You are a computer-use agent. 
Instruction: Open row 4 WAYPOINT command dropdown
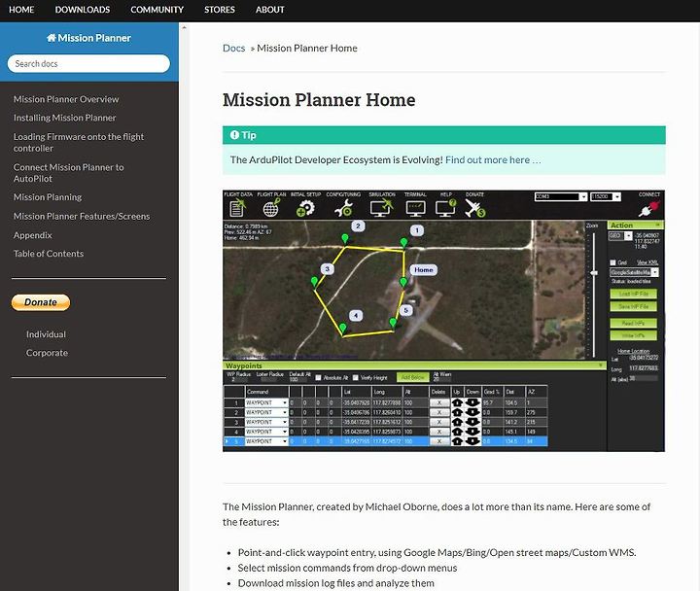(266, 432)
